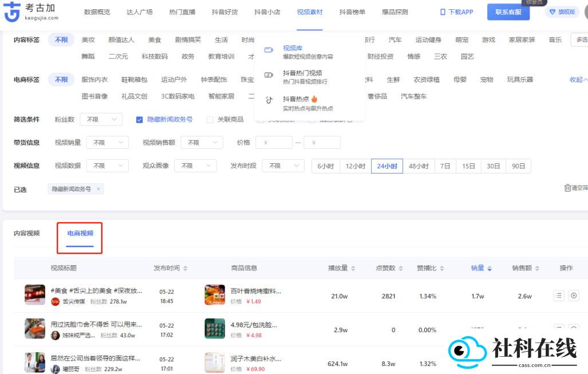Uncheck the 隐藏新闻政务号 checkbox

pos(140,120)
